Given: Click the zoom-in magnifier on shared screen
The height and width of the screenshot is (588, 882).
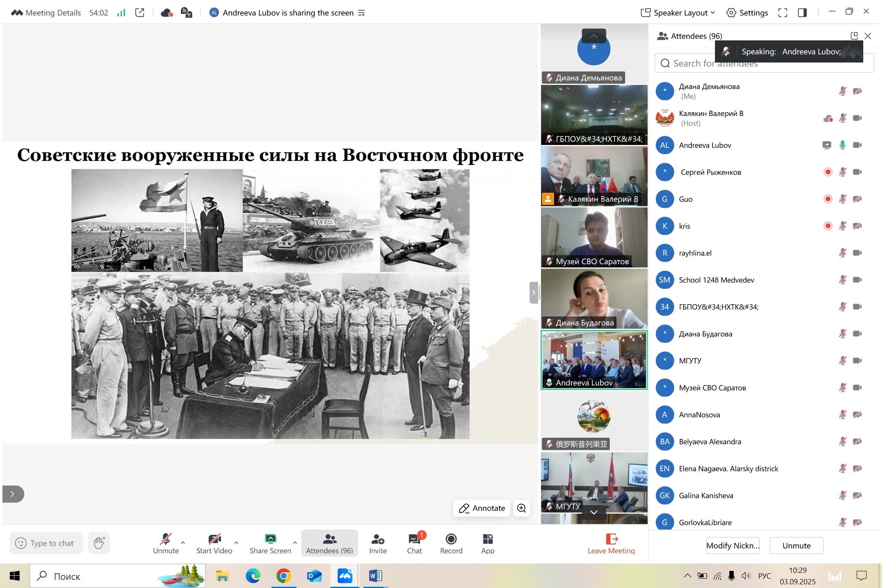Looking at the screenshot, I should coord(521,508).
